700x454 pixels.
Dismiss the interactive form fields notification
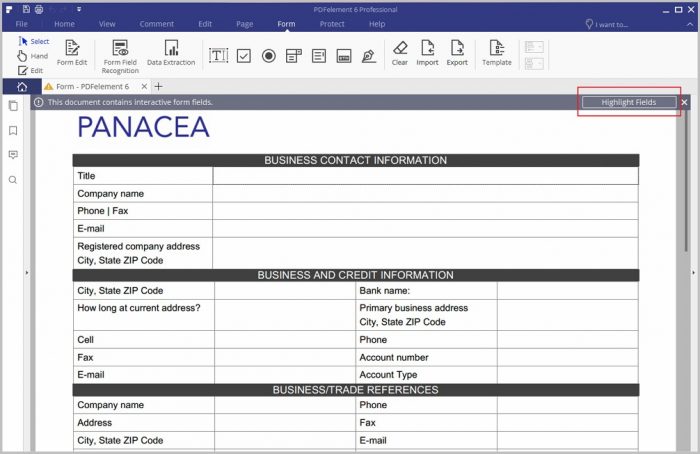[x=684, y=102]
